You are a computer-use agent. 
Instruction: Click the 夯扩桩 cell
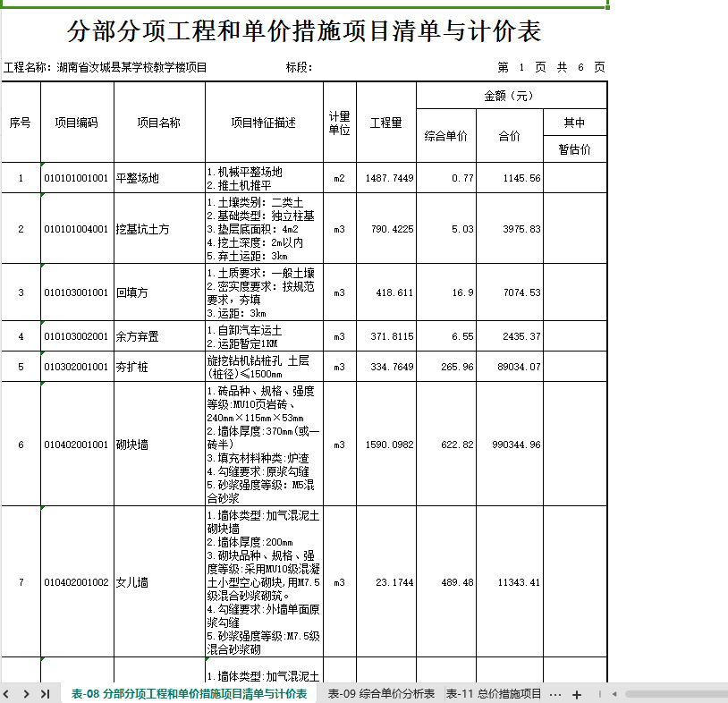(159, 367)
